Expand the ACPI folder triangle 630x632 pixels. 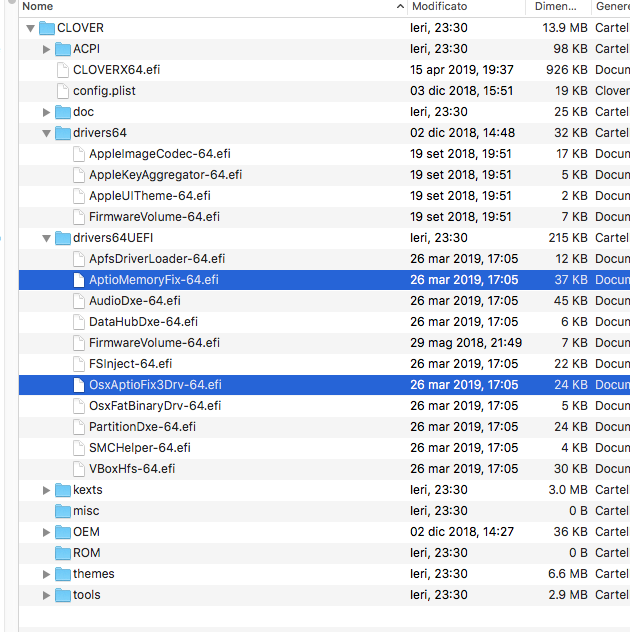tap(46, 49)
